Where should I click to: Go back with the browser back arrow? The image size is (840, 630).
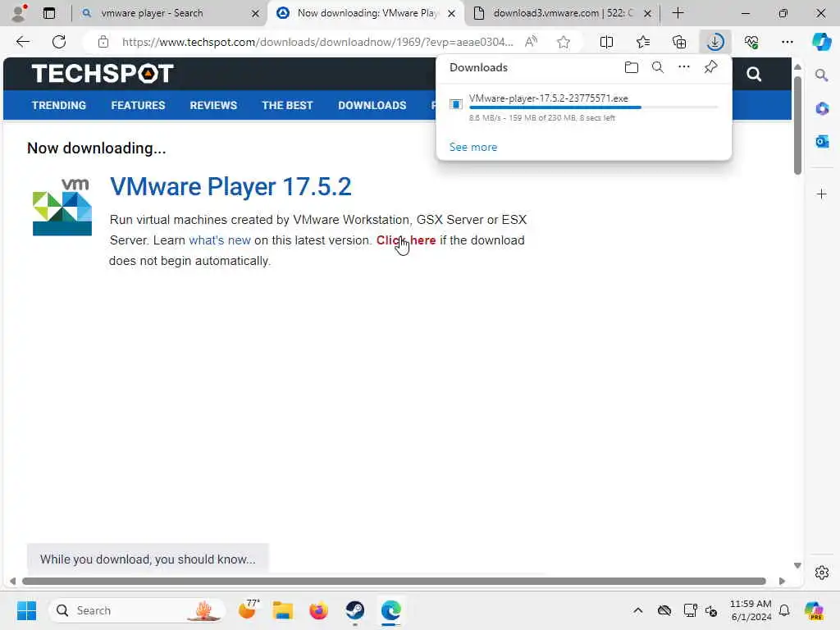[x=22, y=42]
